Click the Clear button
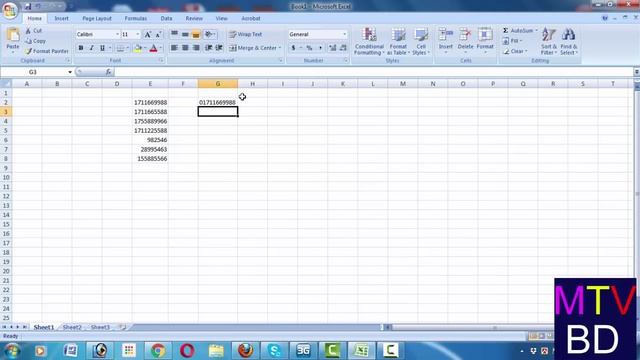Screen dimensions: 640x360 pyautogui.click(x=515, y=51)
